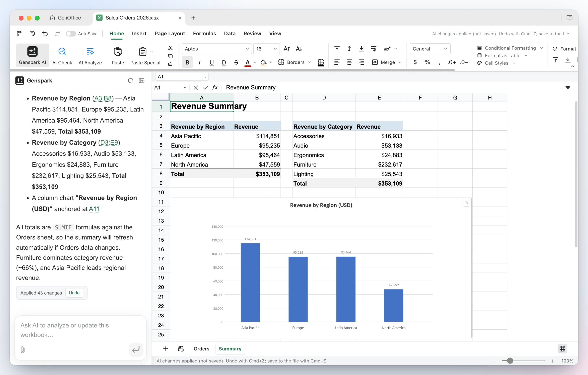Run AI Check on the workbook

(62, 55)
